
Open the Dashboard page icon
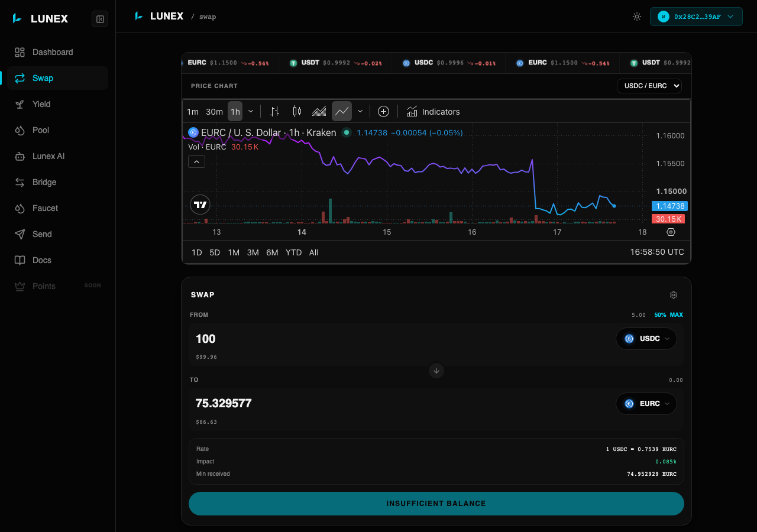coord(20,52)
